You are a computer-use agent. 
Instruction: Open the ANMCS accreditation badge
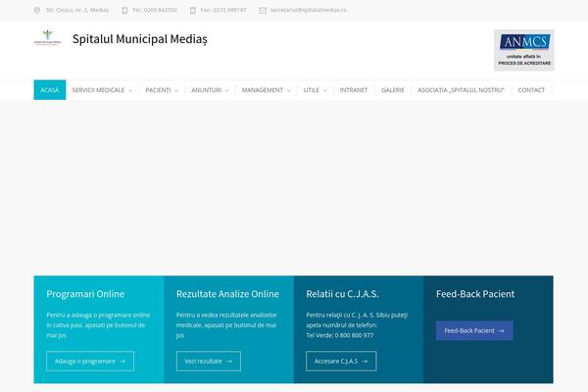pyautogui.click(x=524, y=50)
